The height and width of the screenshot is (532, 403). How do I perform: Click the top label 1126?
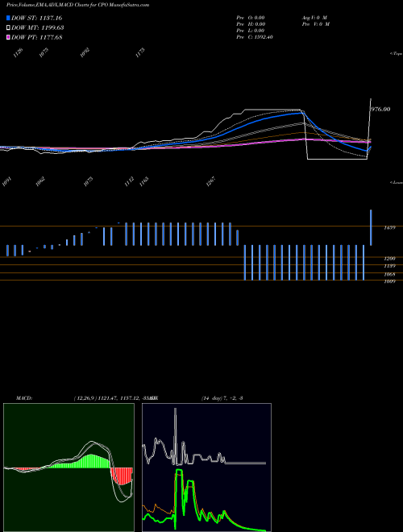click(x=18, y=52)
